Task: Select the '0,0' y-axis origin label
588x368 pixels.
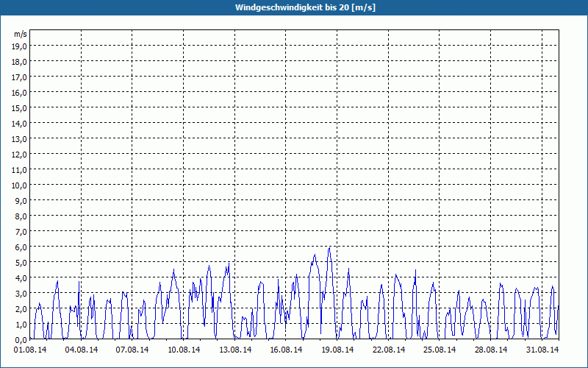Action: pos(21,340)
